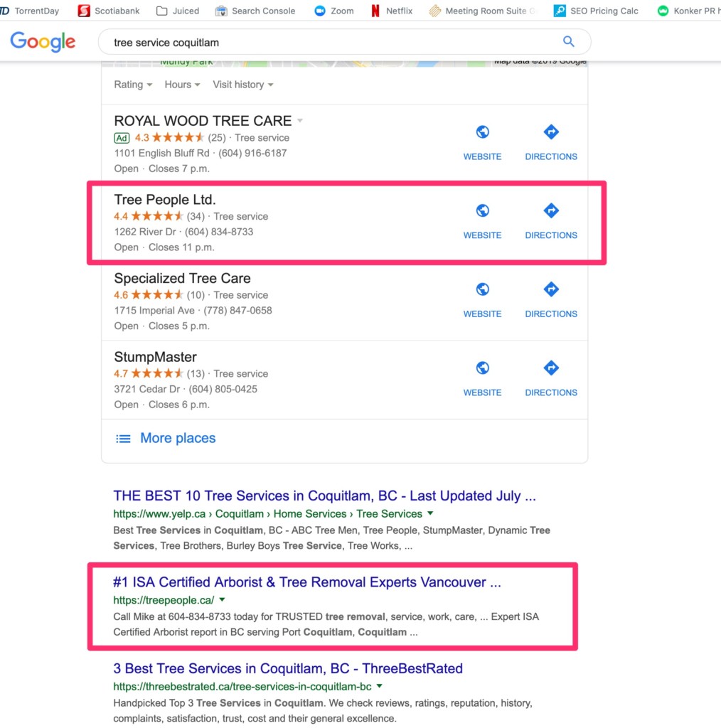Click the https://treepeople.ca/ URL text
This screenshot has height=728, width=721.
[164, 600]
